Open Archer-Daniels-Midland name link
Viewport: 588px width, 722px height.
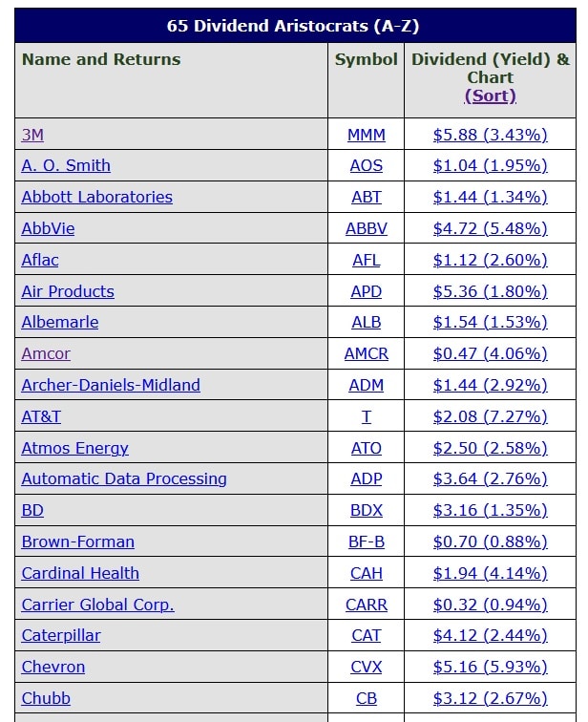[111, 385]
